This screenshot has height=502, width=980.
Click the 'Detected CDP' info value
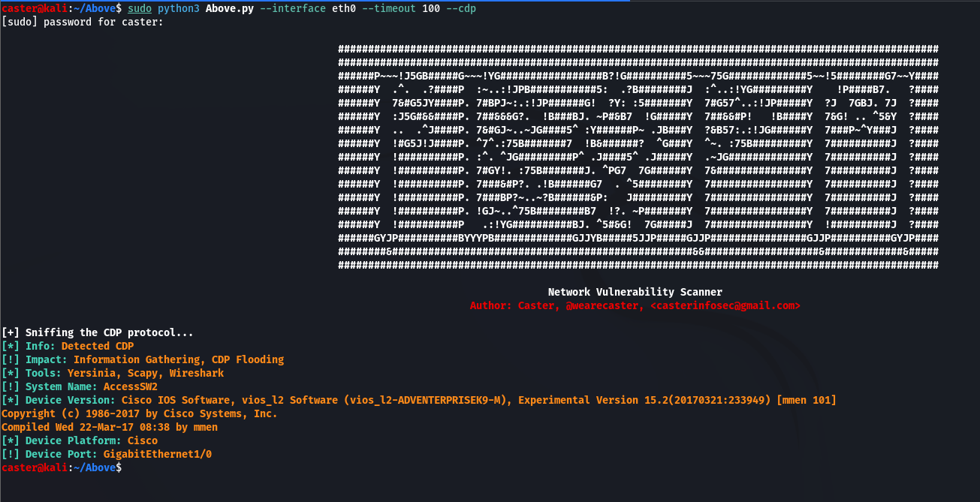(x=98, y=346)
